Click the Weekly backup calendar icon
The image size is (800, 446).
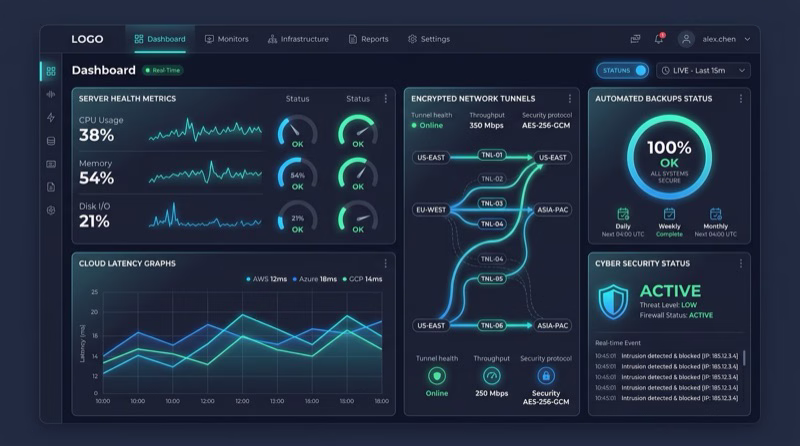point(669,214)
